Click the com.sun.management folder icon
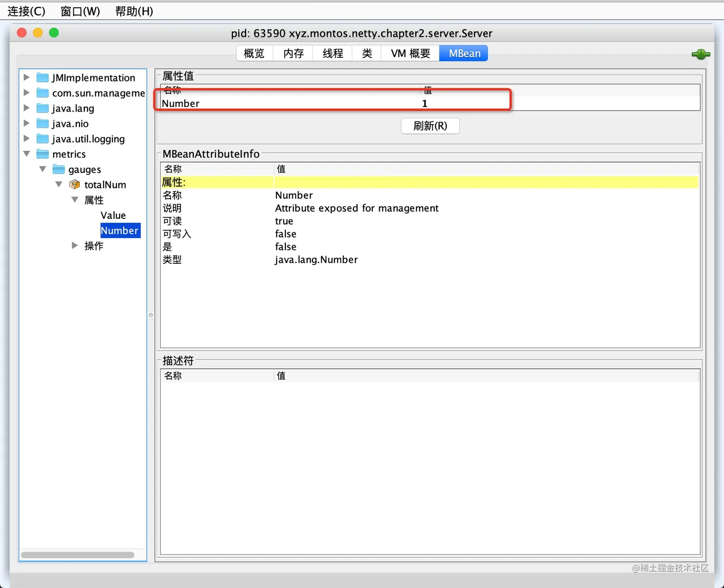The image size is (724, 588). (43, 93)
